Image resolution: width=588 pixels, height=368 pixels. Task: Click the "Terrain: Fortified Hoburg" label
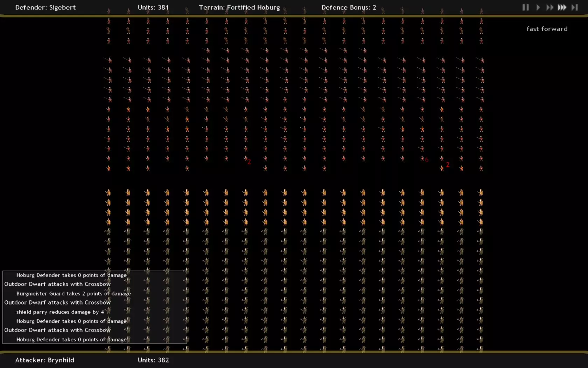[239, 7]
